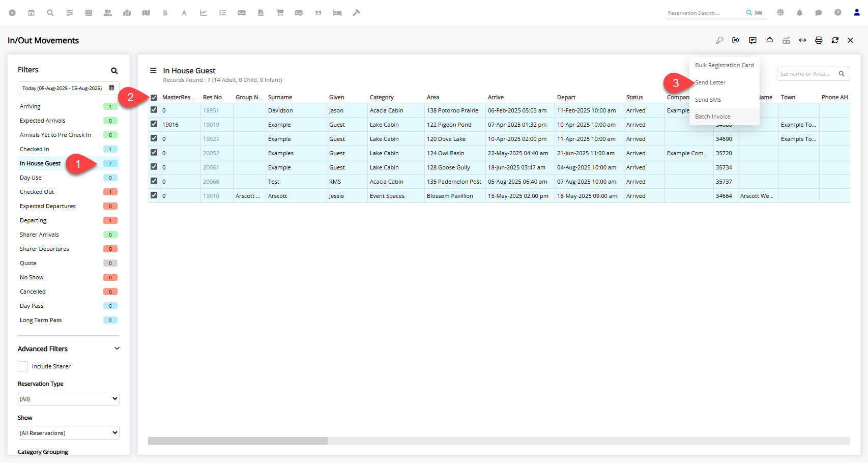Focus the Reservation Search field
Viewport: 868px width, 463px height.
(705, 13)
